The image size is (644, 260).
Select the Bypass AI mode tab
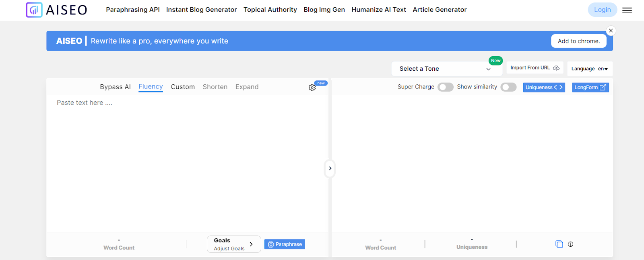[x=116, y=87]
